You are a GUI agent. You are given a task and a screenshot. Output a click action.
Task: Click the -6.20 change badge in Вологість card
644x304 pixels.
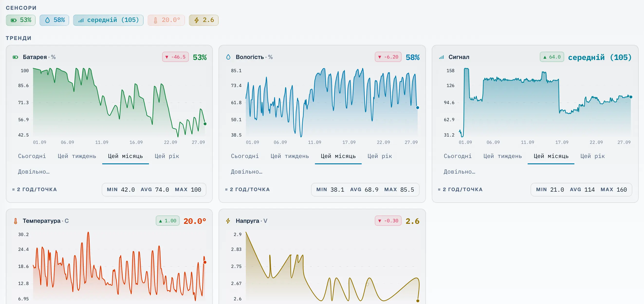pyautogui.click(x=388, y=57)
